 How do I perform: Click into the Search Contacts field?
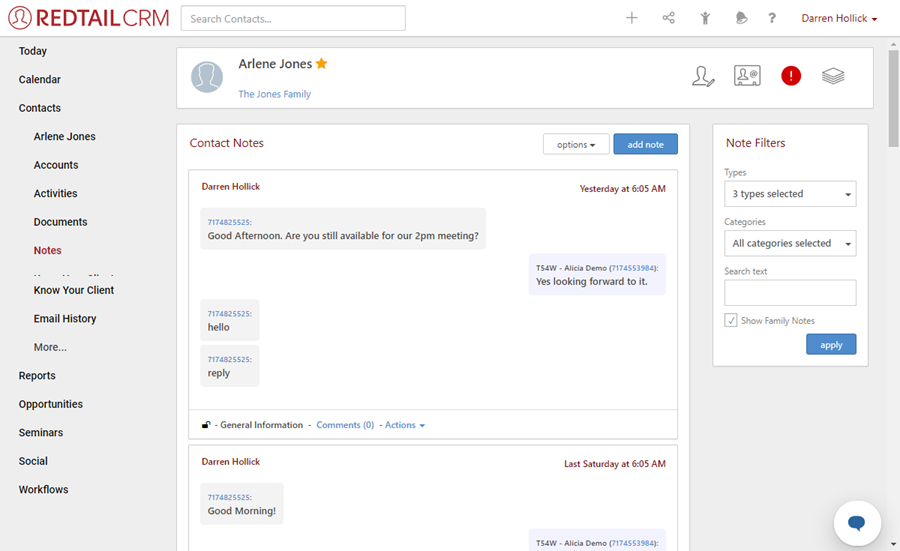point(293,18)
